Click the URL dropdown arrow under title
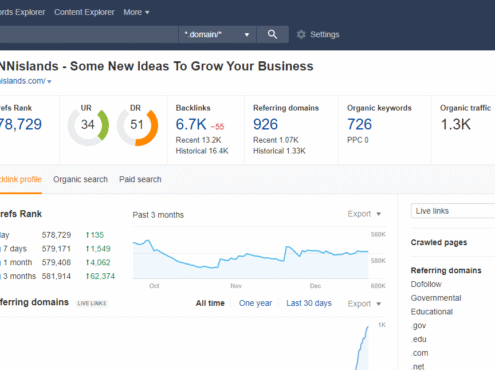 [49, 81]
